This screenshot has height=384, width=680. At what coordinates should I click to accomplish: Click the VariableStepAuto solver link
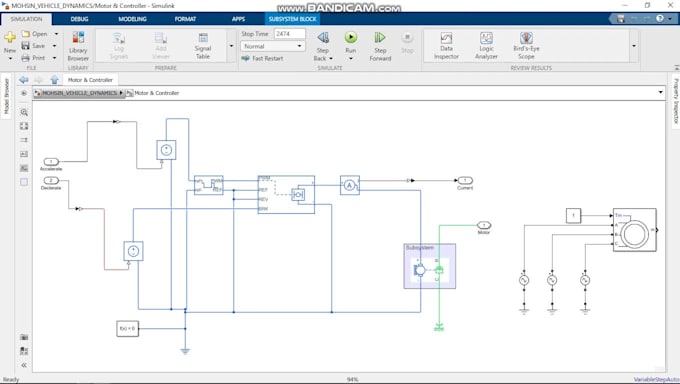point(656,380)
